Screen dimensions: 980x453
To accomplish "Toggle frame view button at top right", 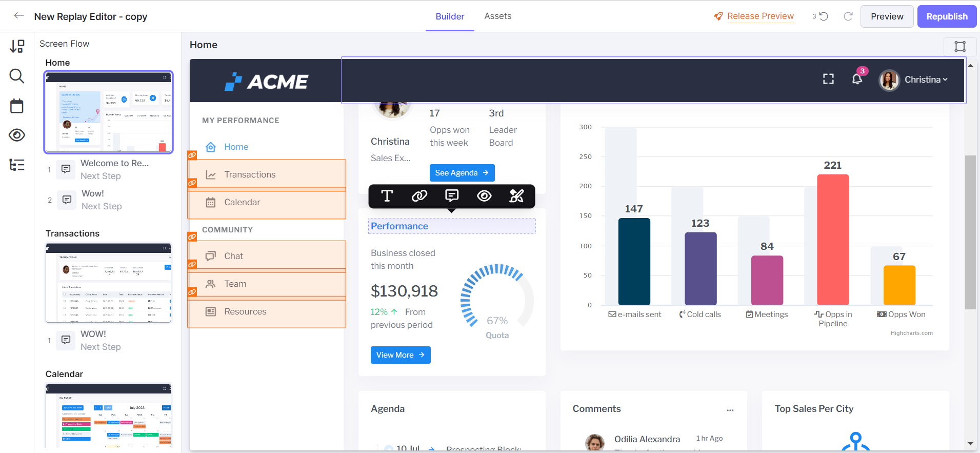I will point(959,47).
